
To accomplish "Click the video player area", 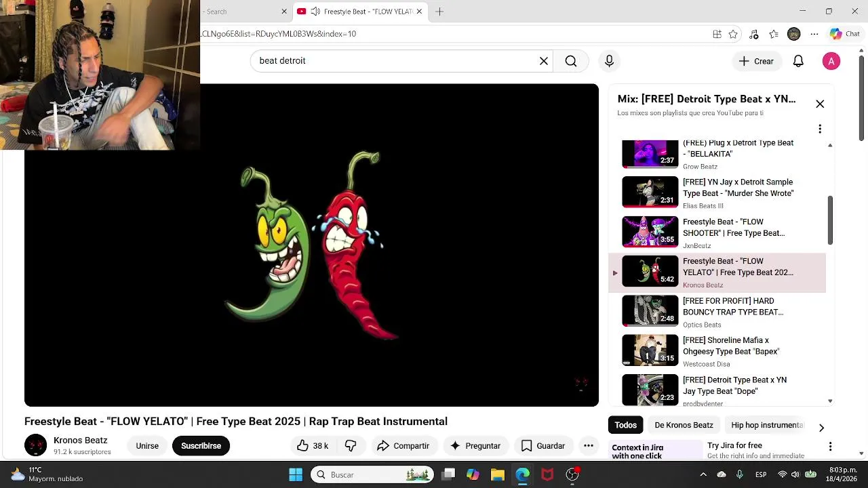I will (x=311, y=245).
